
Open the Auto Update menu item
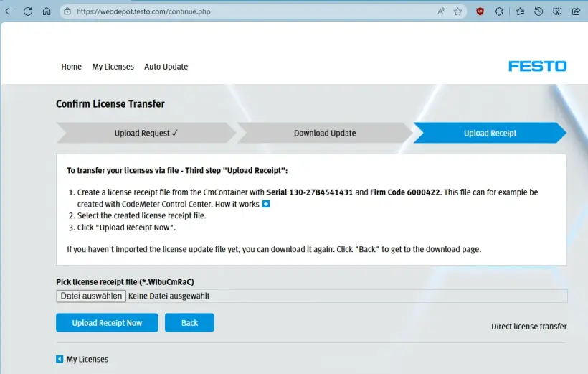(166, 67)
